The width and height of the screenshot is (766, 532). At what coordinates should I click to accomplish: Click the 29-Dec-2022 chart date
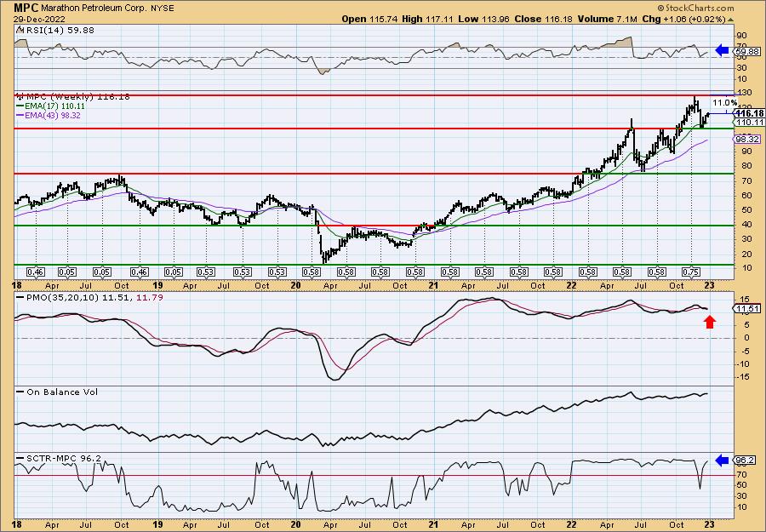point(39,19)
